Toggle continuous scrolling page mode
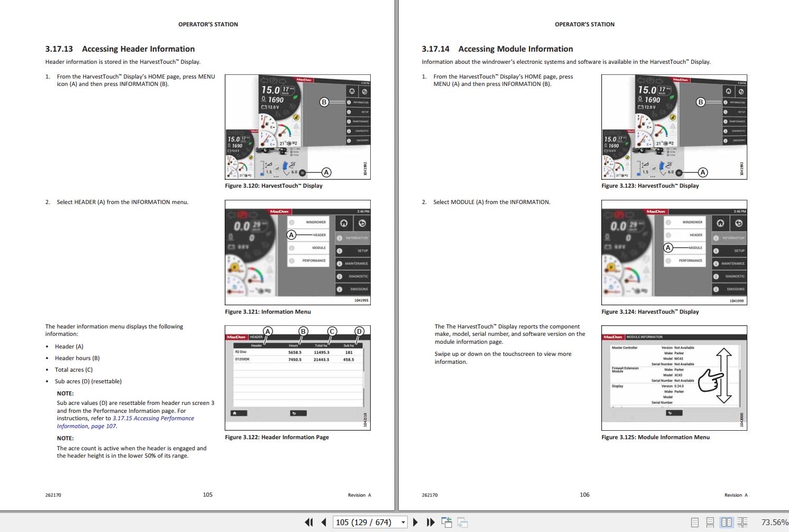The width and height of the screenshot is (789, 532). 709,522
